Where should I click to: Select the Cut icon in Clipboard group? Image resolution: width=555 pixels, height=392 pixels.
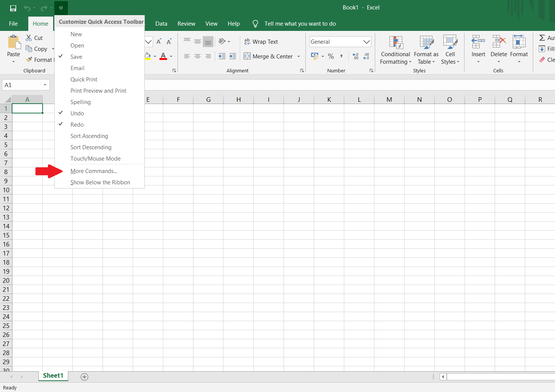pyautogui.click(x=29, y=38)
